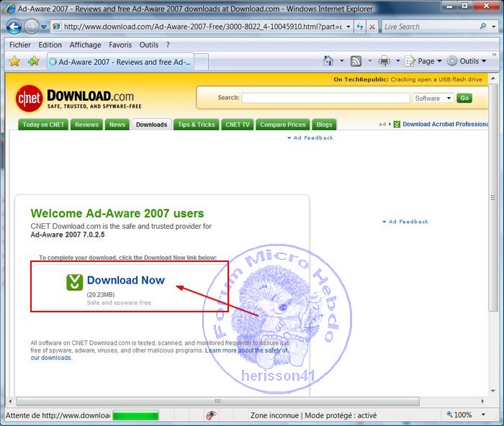This screenshot has width=504, height=426.
Task: Click the Home page icon
Action: pyautogui.click(x=328, y=60)
